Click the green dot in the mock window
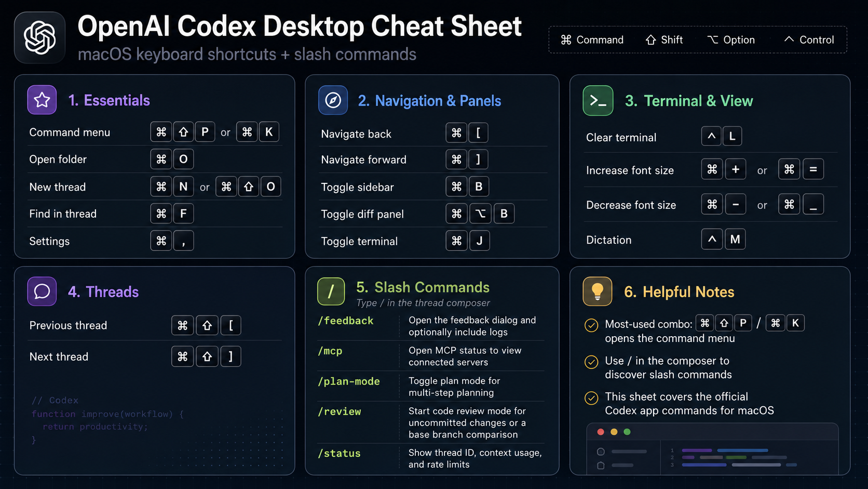 [627, 432]
